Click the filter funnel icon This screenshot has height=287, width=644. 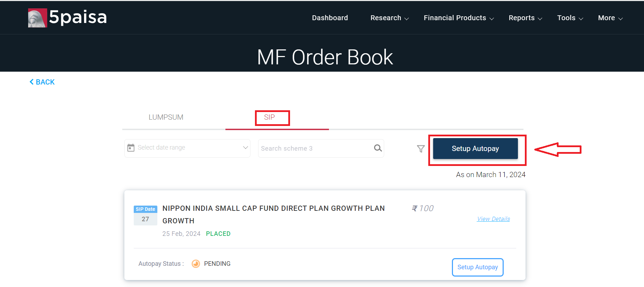click(421, 149)
